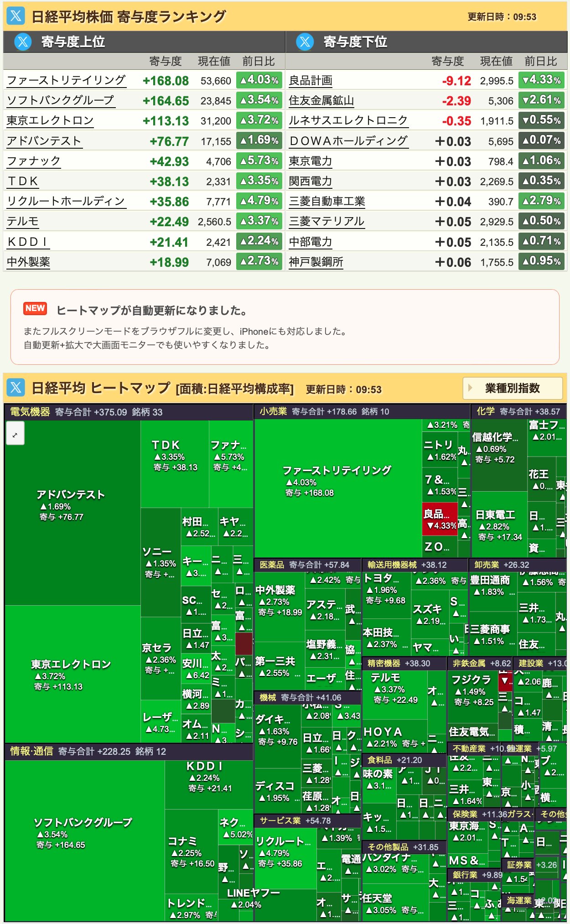Image resolution: width=570 pixels, height=924 pixels.
Task: Click ソフトバンクグループ heatmap tile
Action: (x=85, y=841)
